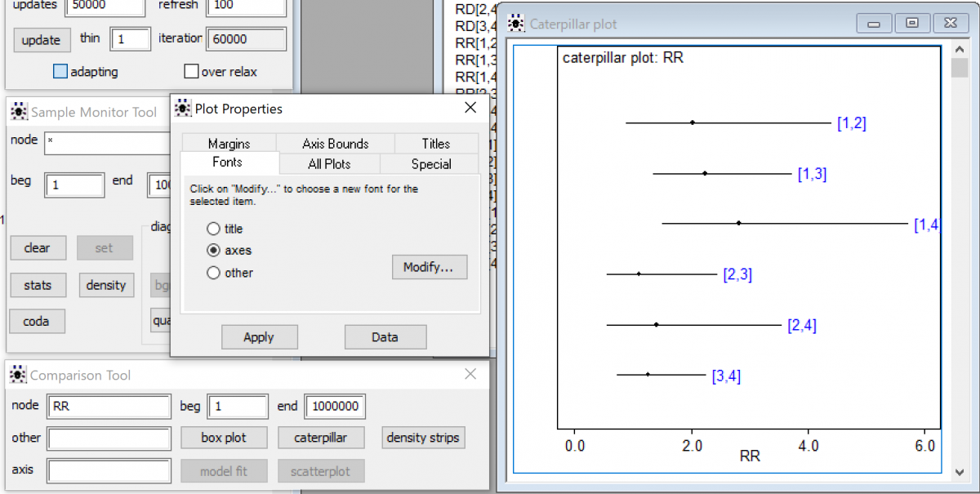Click the Caterpillar plot vertical scrollbar up arrow

[x=960, y=49]
